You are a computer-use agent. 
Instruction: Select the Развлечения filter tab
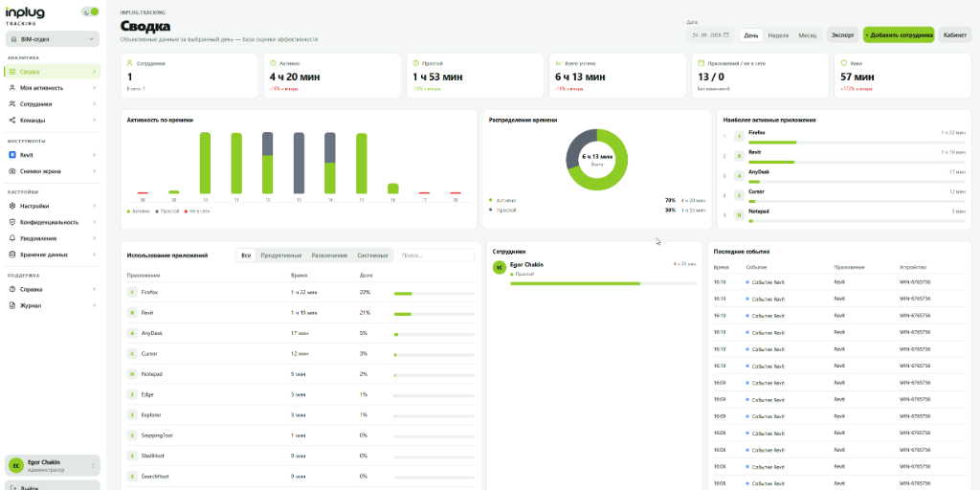click(329, 256)
